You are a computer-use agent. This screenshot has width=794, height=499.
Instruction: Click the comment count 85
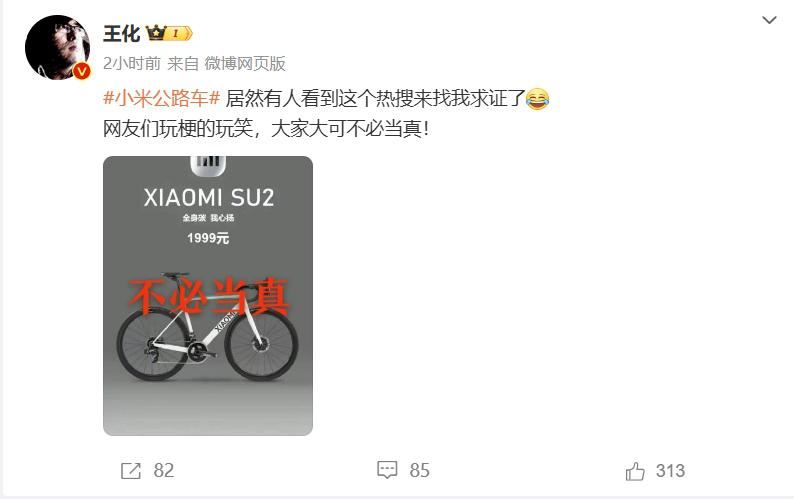click(x=419, y=471)
